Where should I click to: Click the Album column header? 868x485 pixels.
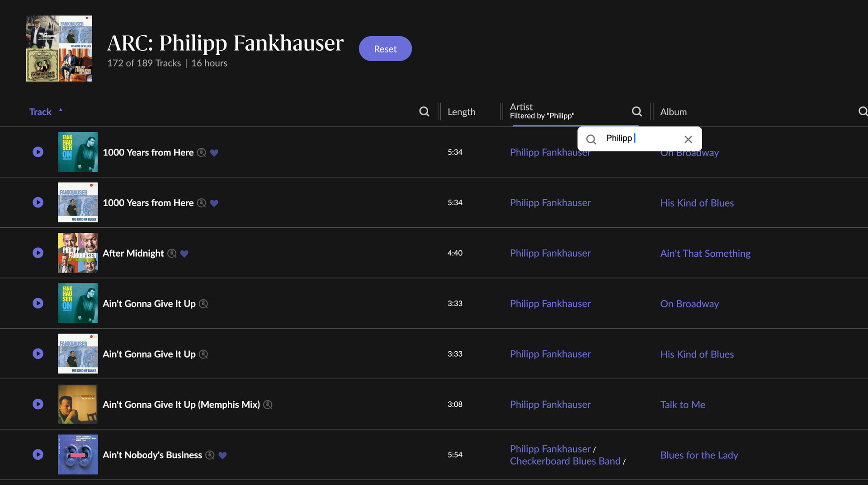coord(673,112)
